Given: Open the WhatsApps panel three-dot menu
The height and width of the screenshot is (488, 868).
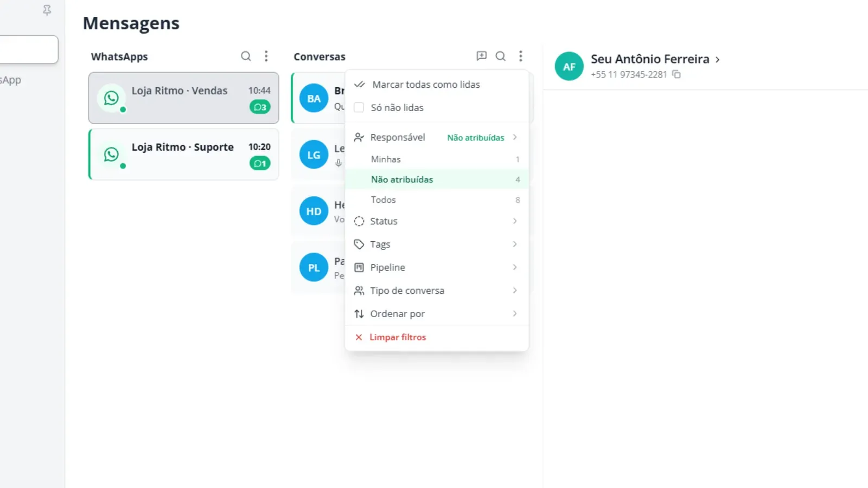Looking at the screenshot, I should click(x=266, y=56).
